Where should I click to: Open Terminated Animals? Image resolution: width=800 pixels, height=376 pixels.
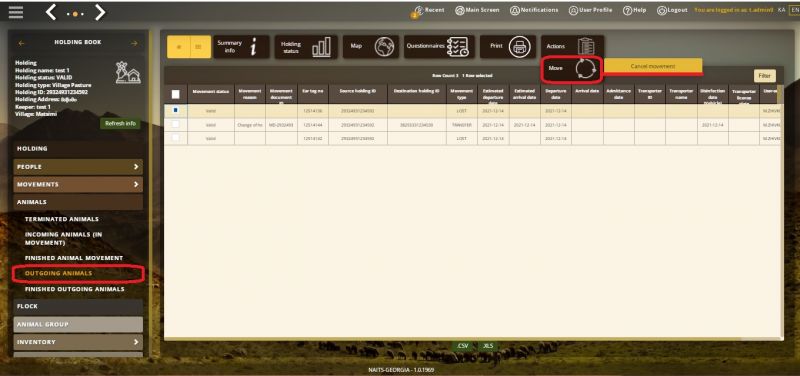62,219
